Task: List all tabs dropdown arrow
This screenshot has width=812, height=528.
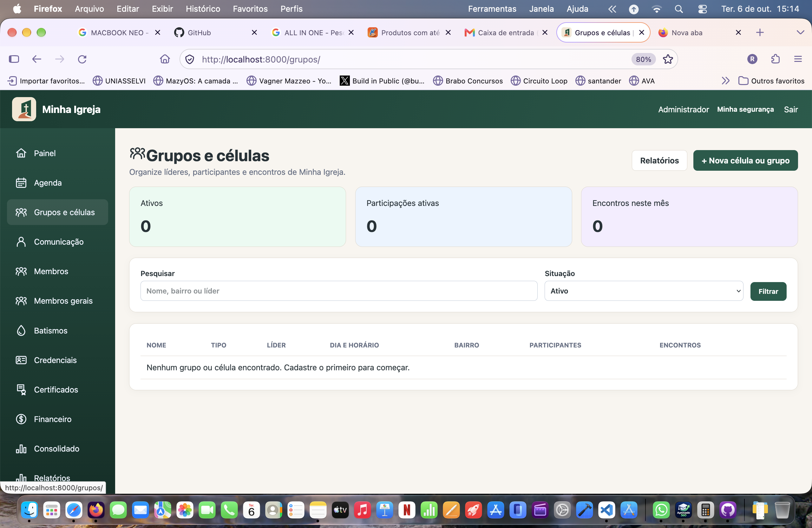Action: point(800,32)
